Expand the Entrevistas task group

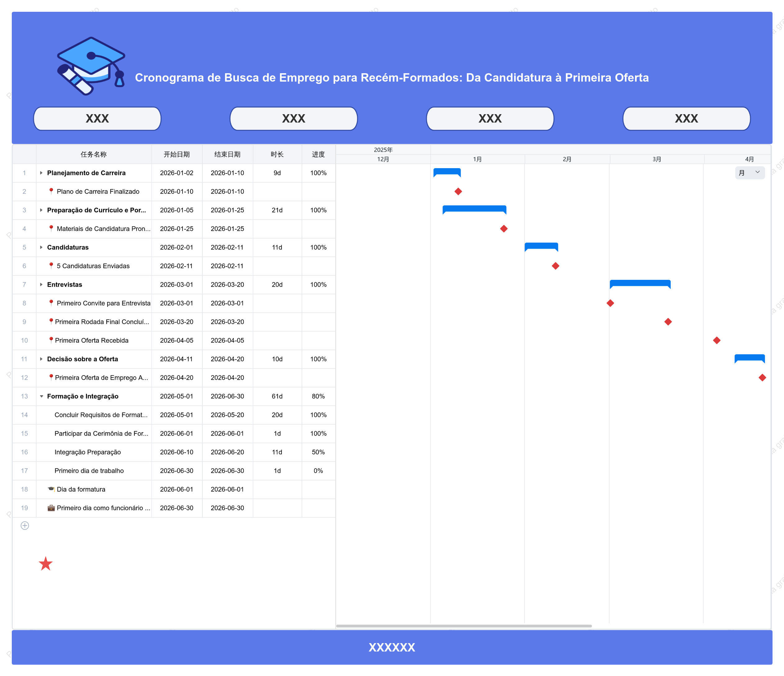coord(41,284)
